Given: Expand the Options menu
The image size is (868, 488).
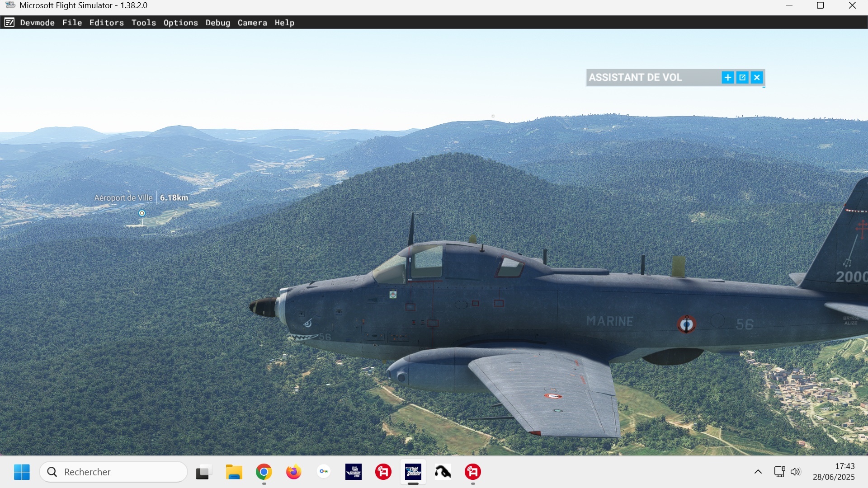Looking at the screenshot, I should (180, 23).
